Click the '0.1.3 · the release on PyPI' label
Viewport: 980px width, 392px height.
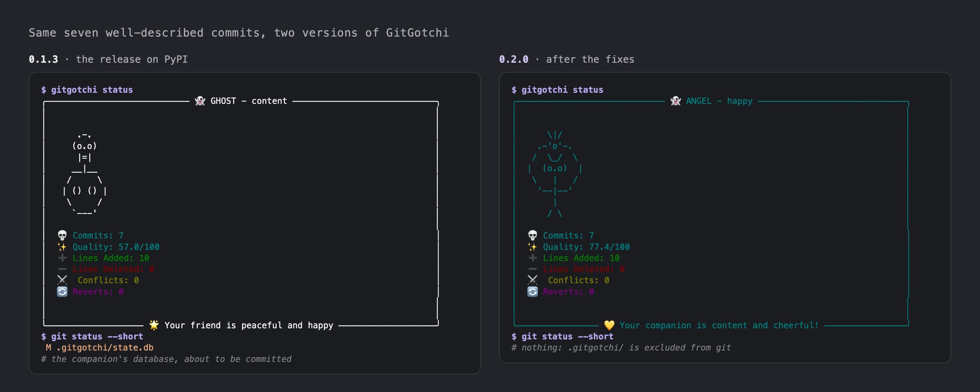click(108, 59)
